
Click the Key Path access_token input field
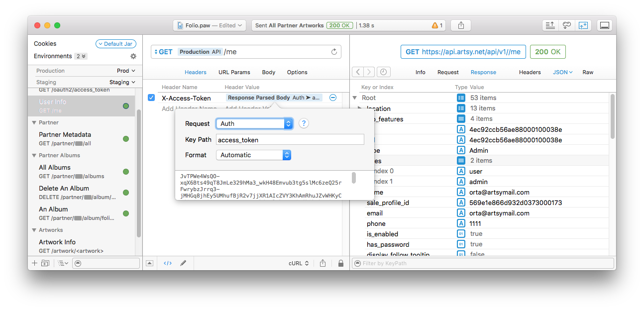[x=290, y=140]
